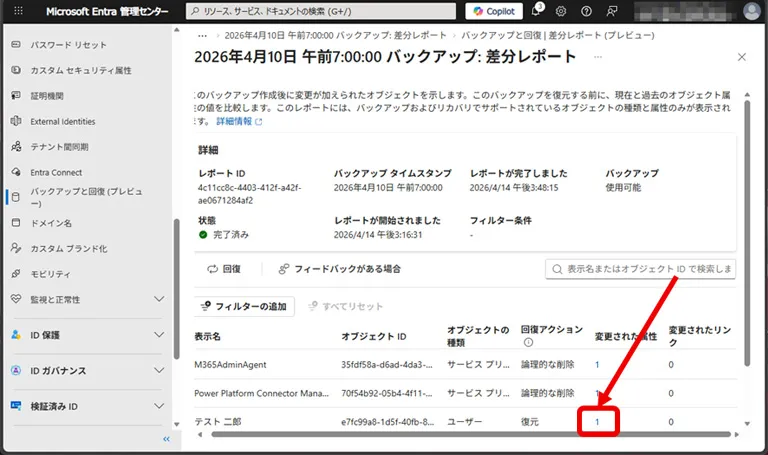Image resolution: width=768 pixels, height=455 pixels.
Task: Click the Entra Connect icon
Action: click(x=16, y=172)
